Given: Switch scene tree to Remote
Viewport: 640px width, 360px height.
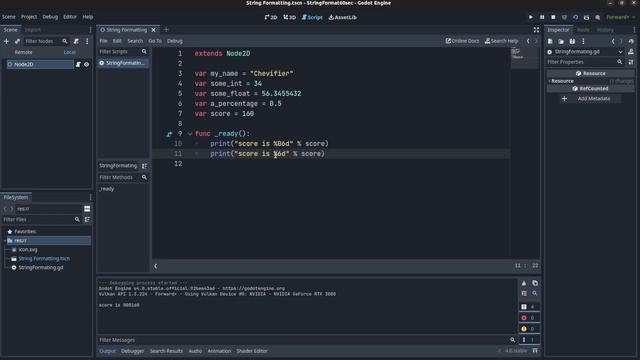Looking at the screenshot, I should pos(23,52).
